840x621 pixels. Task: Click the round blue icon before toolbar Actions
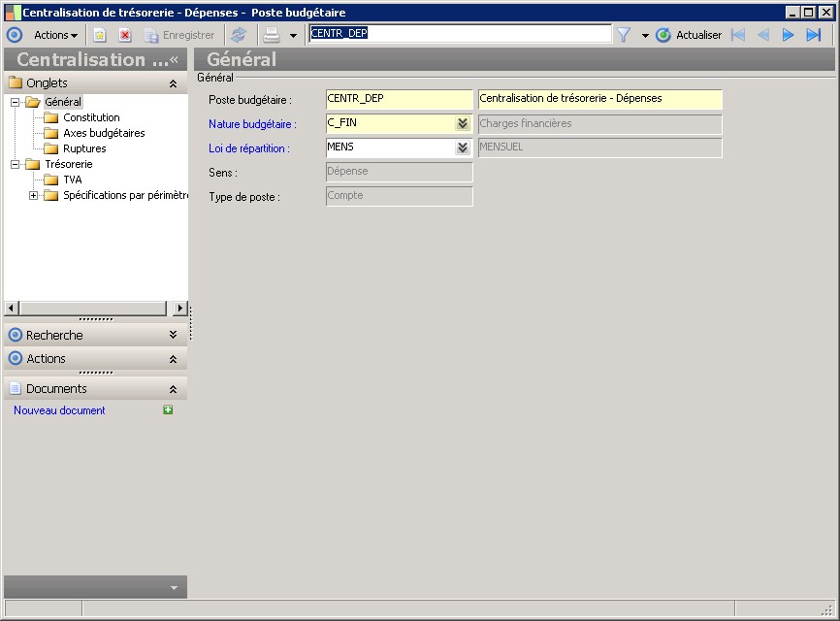(15, 35)
